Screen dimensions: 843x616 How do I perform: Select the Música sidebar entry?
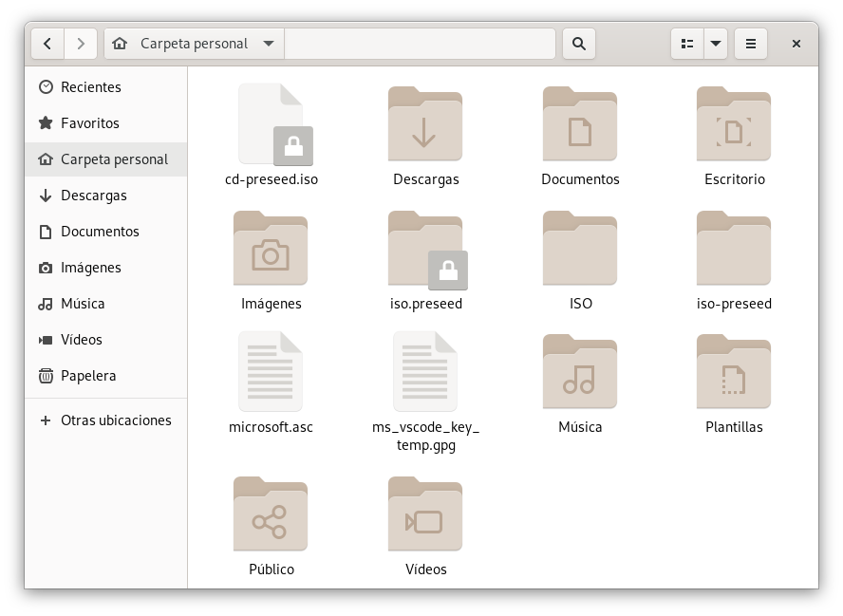83,304
